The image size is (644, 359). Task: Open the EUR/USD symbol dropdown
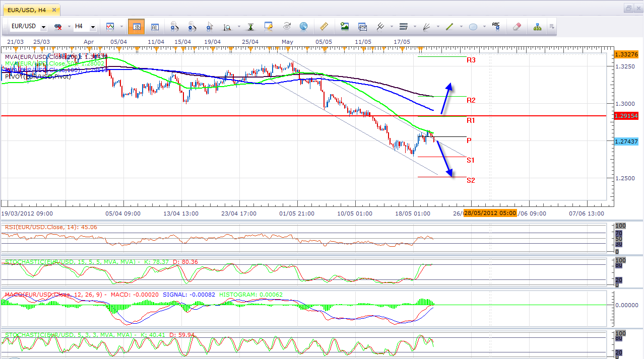(x=44, y=27)
